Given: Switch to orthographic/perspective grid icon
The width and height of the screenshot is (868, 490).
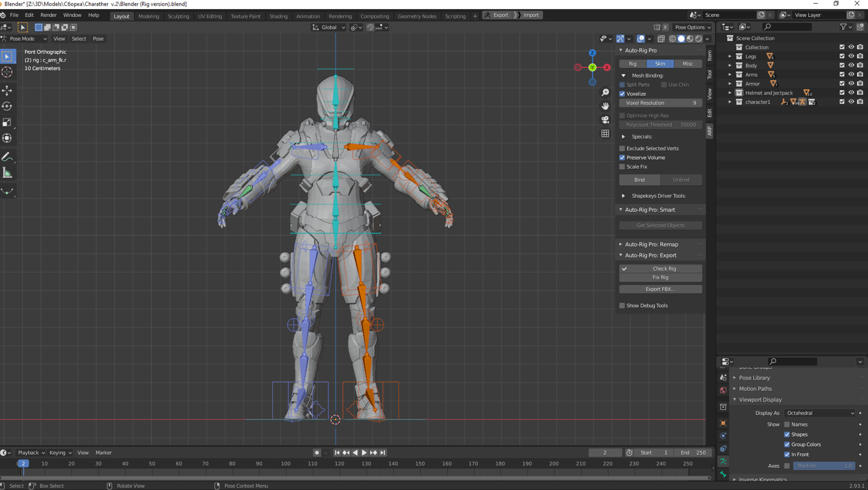Looking at the screenshot, I should click(605, 134).
